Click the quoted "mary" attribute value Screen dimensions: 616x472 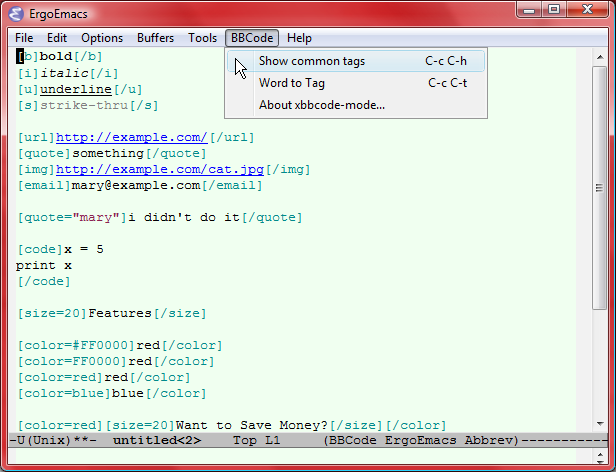pyautogui.click(x=96, y=217)
